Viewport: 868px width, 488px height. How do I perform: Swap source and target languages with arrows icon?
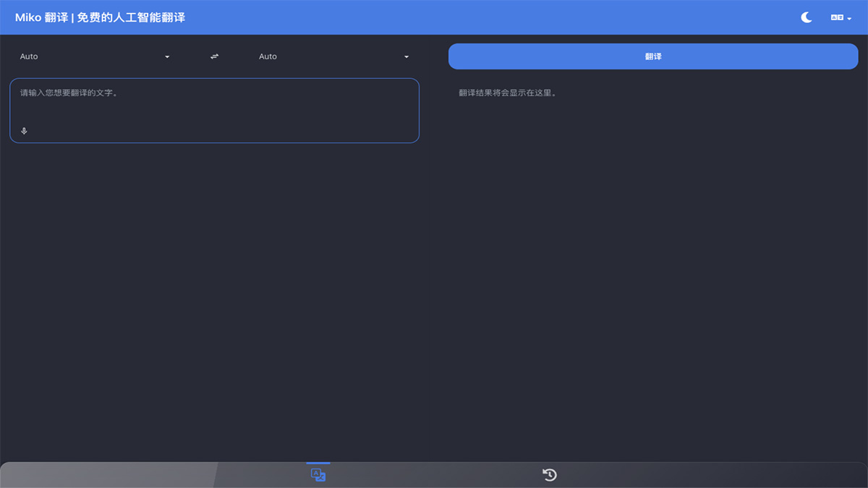click(214, 56)
